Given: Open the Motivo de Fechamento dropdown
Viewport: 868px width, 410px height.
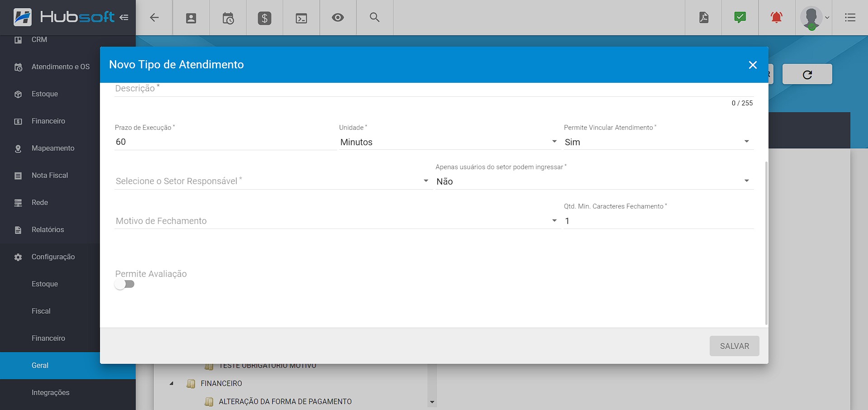Looking at the screenshot, I should pos(337,221).
